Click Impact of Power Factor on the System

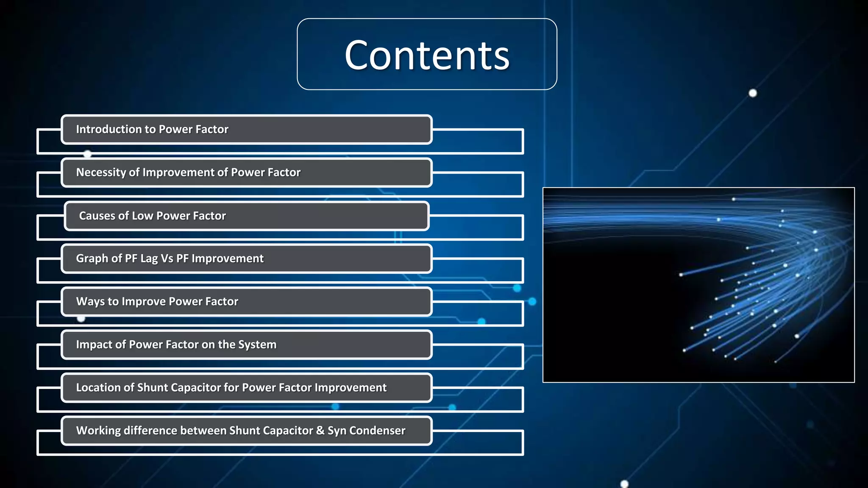[246, 345]
